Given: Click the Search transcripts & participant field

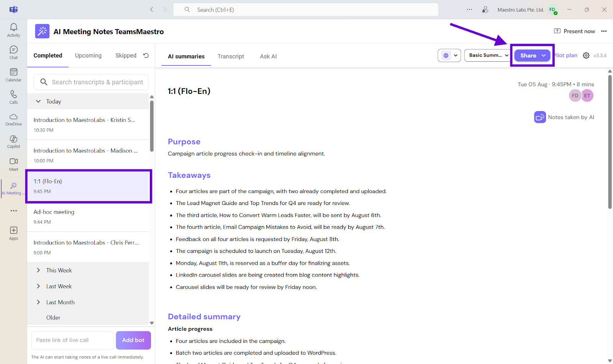Looking at the screenshot, I should [x=91, y=82].
